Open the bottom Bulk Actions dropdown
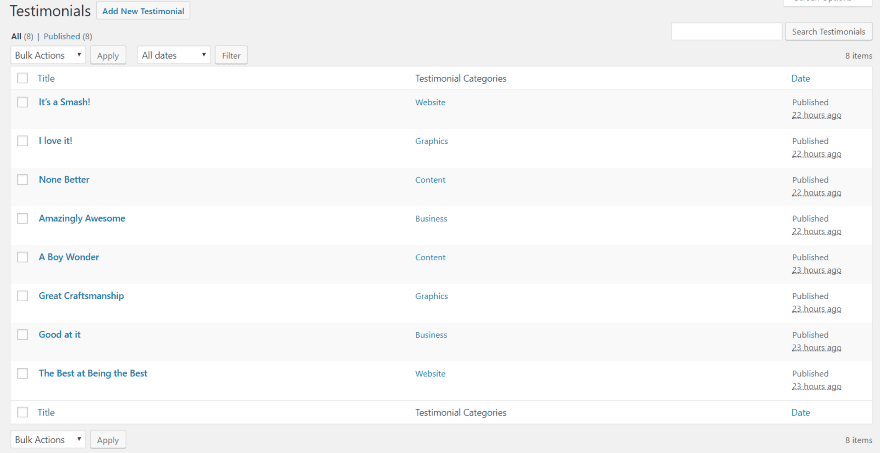880x453 pixels. 48,440
